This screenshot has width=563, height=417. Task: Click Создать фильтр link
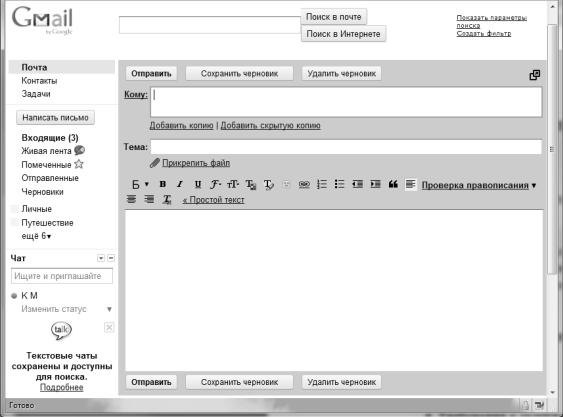[x=484, y=33]
